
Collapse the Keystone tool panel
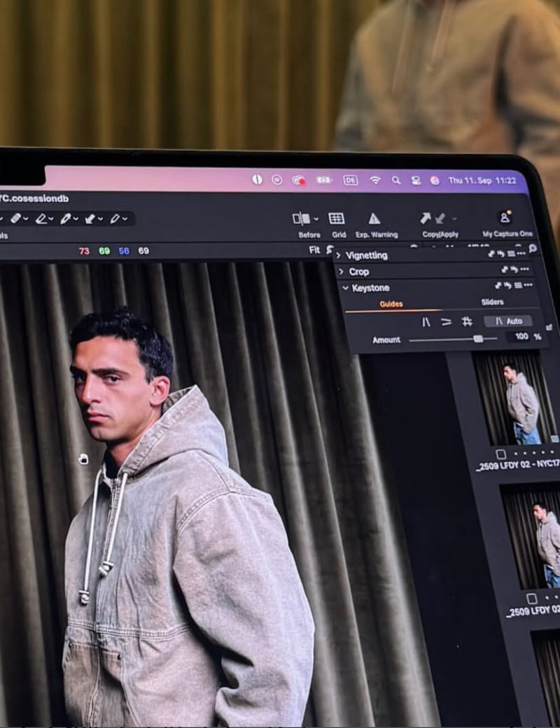click(345, 288)
